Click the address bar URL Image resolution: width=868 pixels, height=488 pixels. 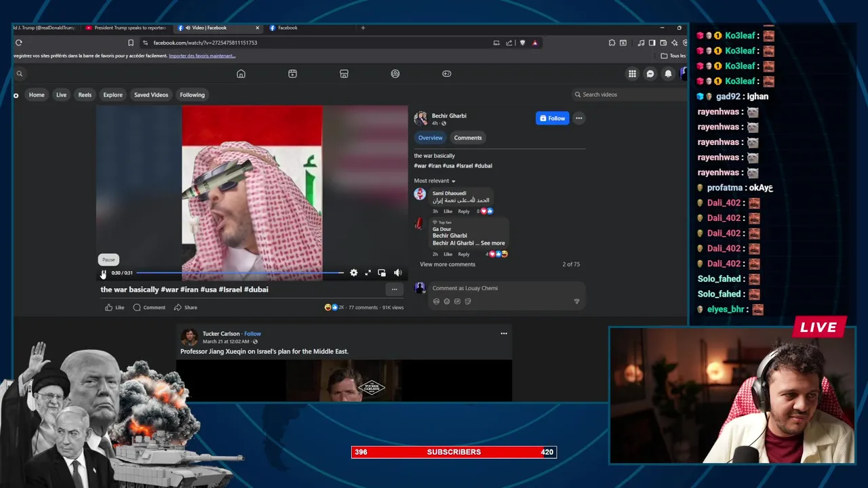[x=205, y=43]
